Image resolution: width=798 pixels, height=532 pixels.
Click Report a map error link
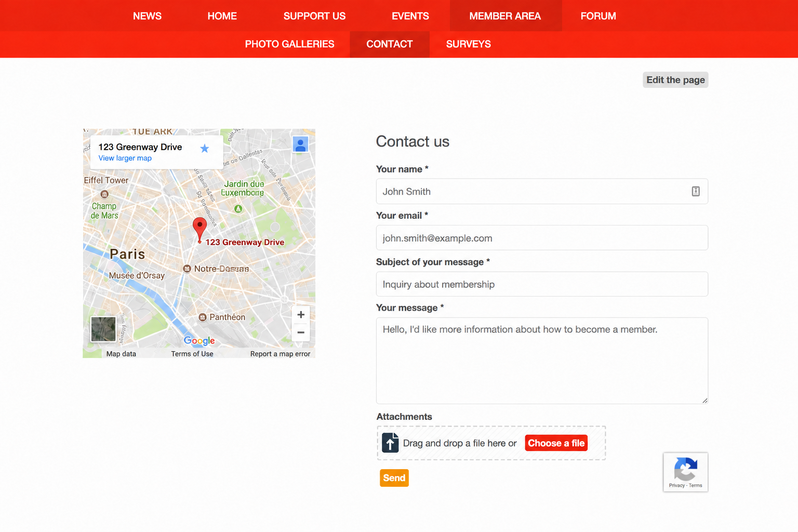(x=280, y=354)
